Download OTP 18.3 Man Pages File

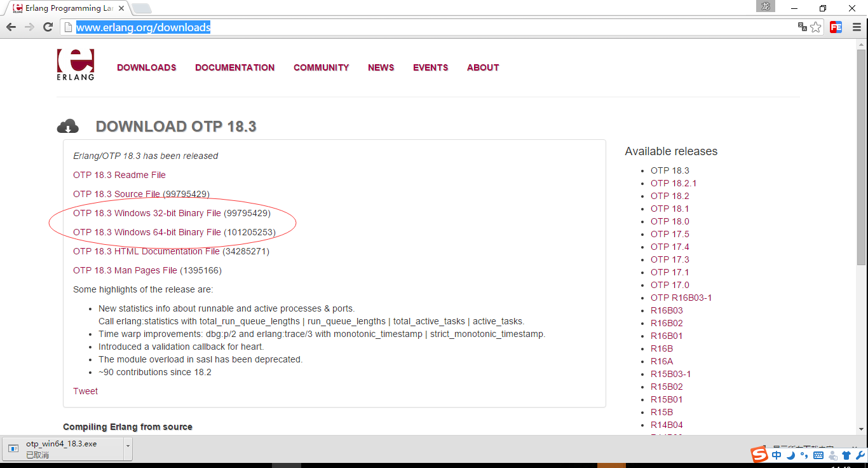point(125,270)
